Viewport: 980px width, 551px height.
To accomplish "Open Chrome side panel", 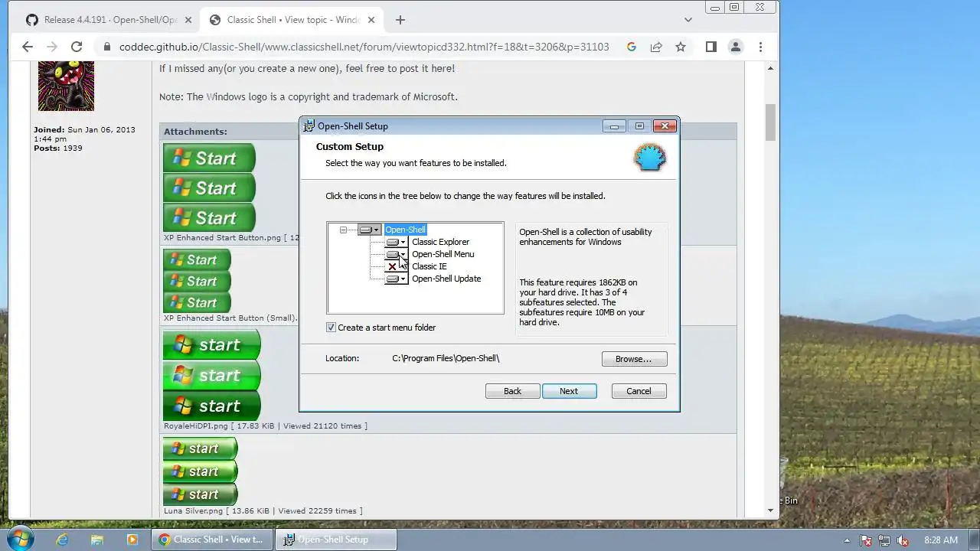I will (x=711, y=47).
